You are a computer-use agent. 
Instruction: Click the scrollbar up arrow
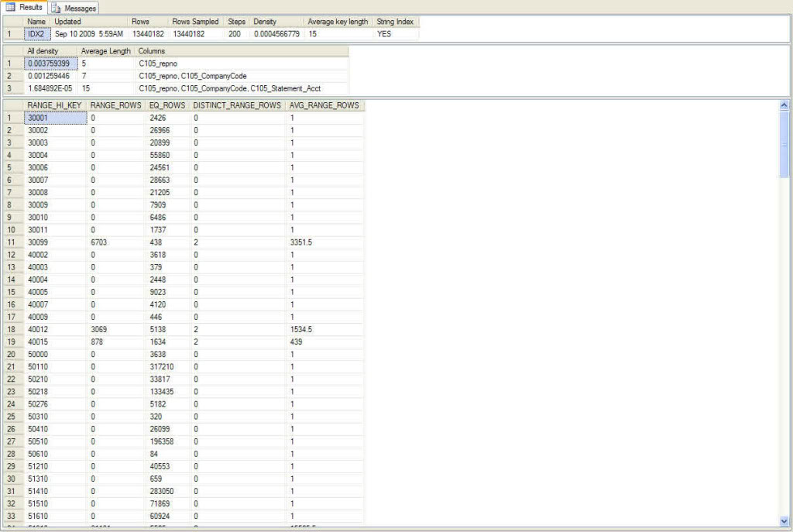(x=784, y=105)
